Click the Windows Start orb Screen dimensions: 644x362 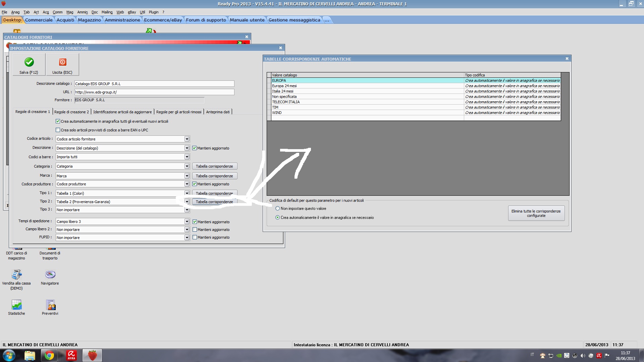[9, 355]
